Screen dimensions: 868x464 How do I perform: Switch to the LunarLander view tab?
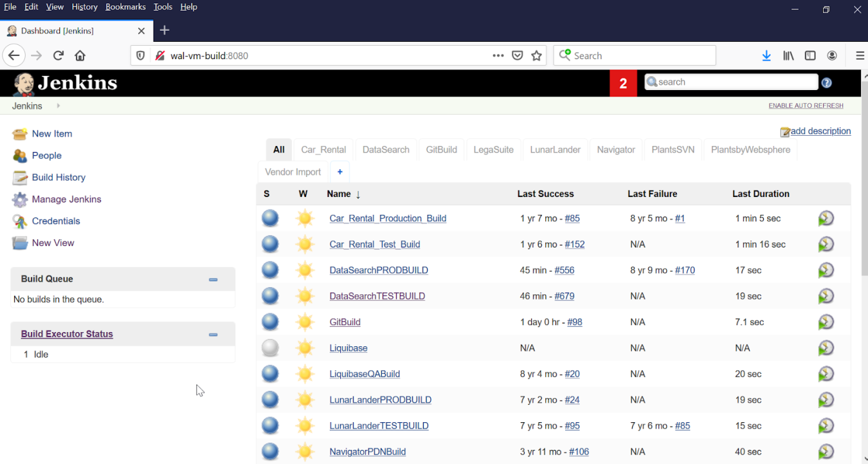555,149
